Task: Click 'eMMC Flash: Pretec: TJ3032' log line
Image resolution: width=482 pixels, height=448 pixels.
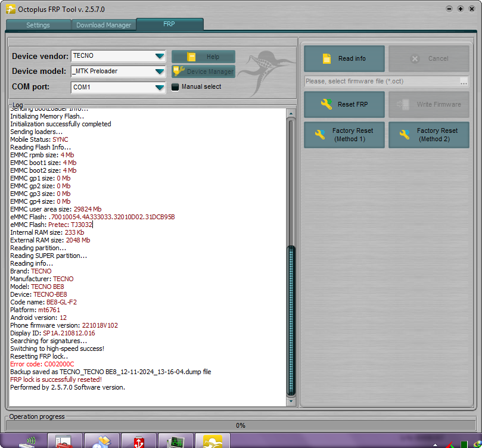Action: coord(51,225)
